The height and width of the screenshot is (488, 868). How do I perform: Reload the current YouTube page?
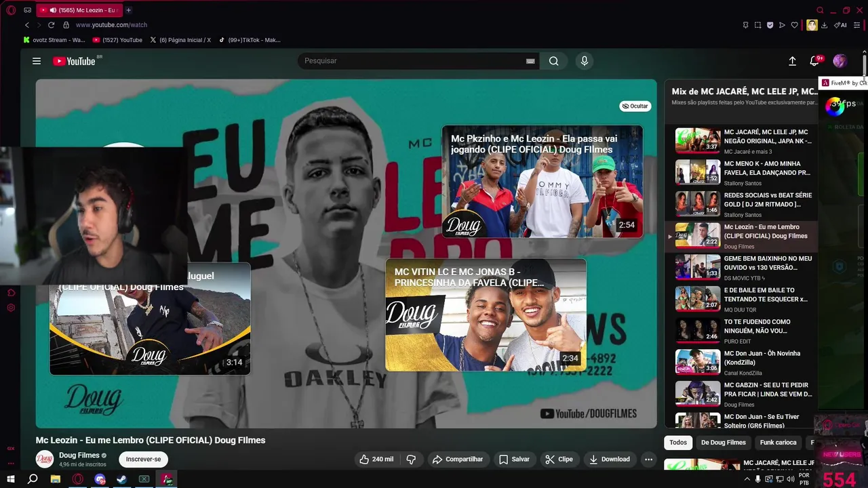(x=51, y=25)
